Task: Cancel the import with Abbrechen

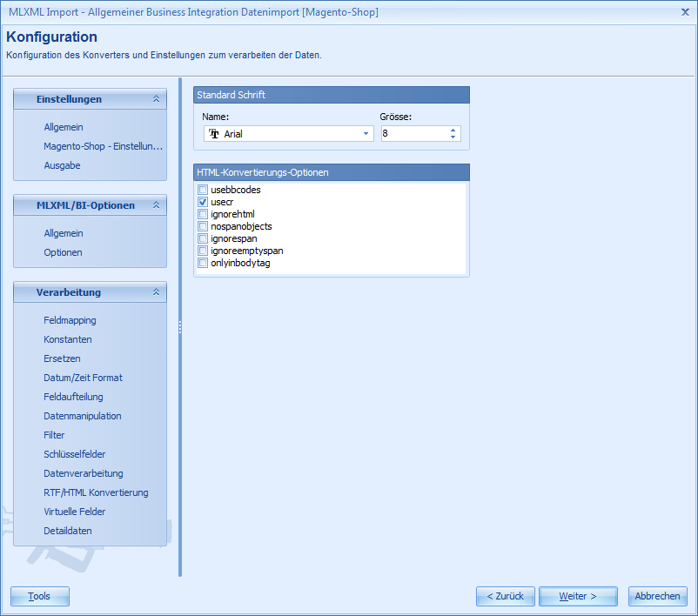Action: pos(657,596)
